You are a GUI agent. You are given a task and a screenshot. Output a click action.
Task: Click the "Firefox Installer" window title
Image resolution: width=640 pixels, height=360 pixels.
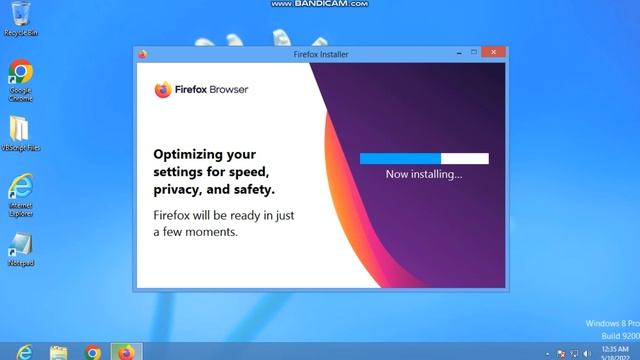321,54
